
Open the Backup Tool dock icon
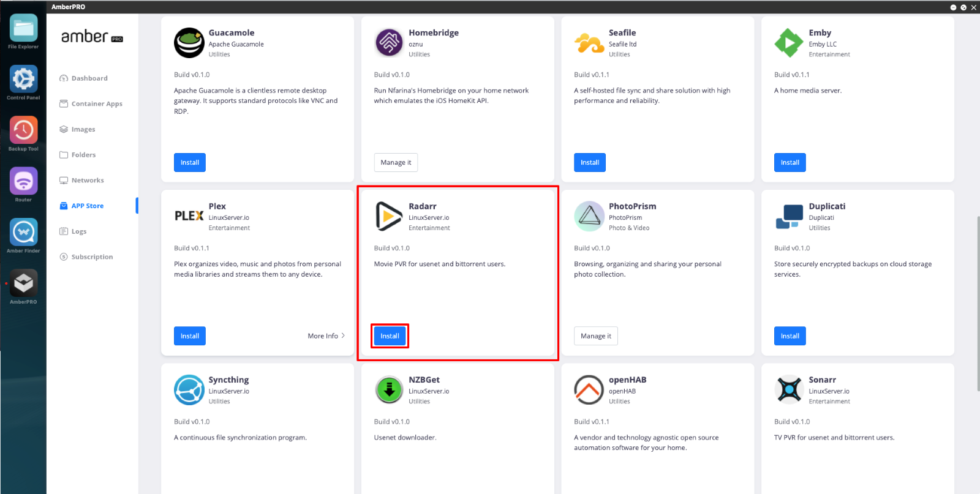point(23,130)
